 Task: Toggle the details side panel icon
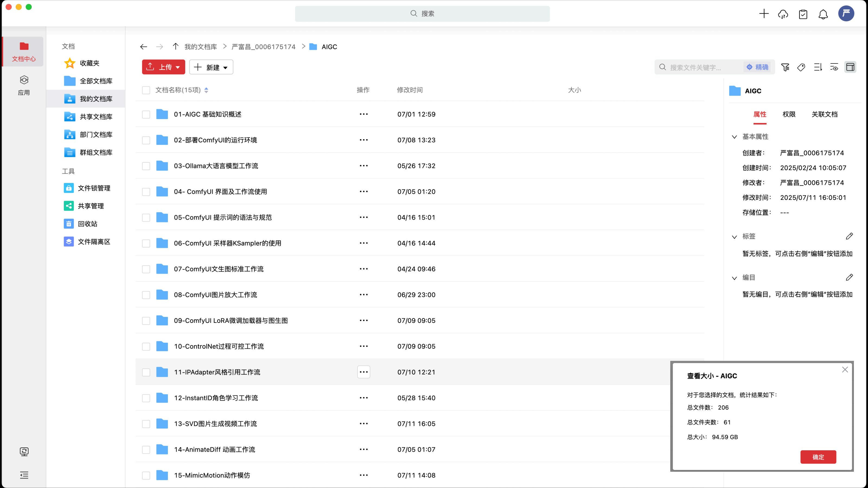click(850, 67)
